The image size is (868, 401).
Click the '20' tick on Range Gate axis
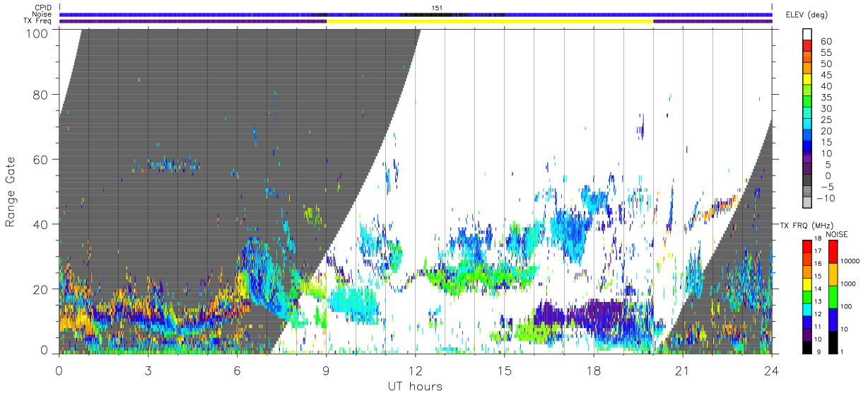pos(42,289)
